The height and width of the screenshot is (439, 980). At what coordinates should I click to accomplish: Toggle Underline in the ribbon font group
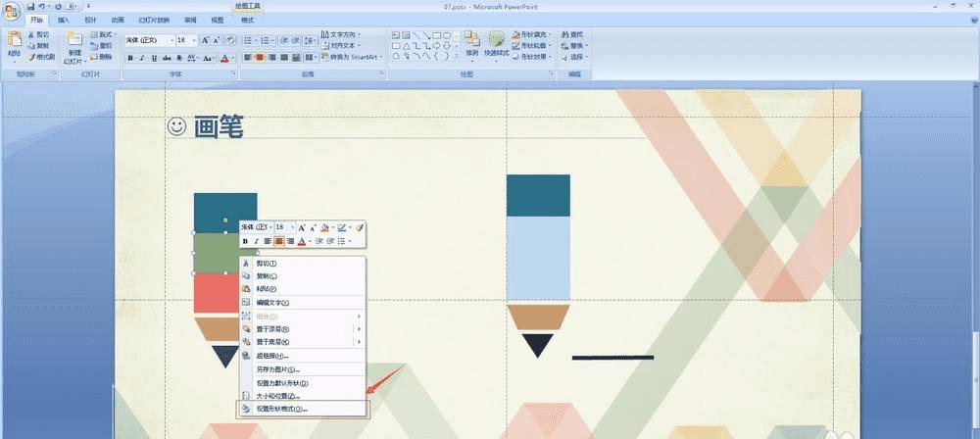[x=155, y=58]
